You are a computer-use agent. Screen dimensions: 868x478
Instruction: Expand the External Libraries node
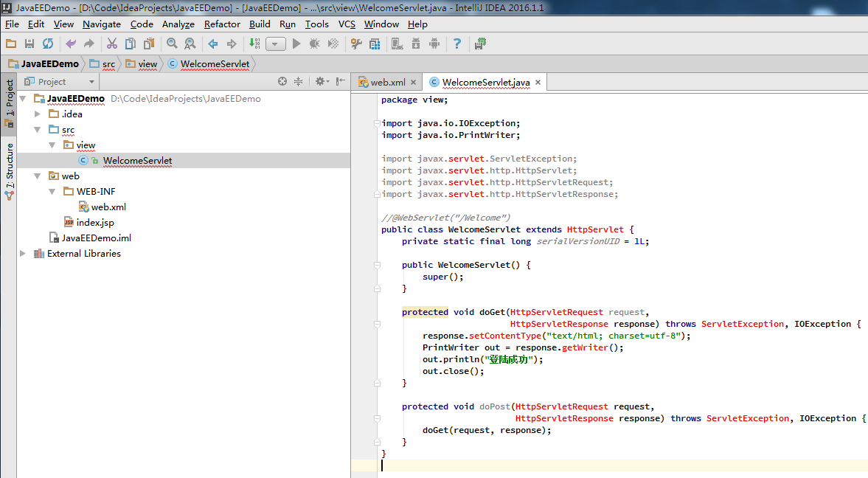[x=23, y=254]
